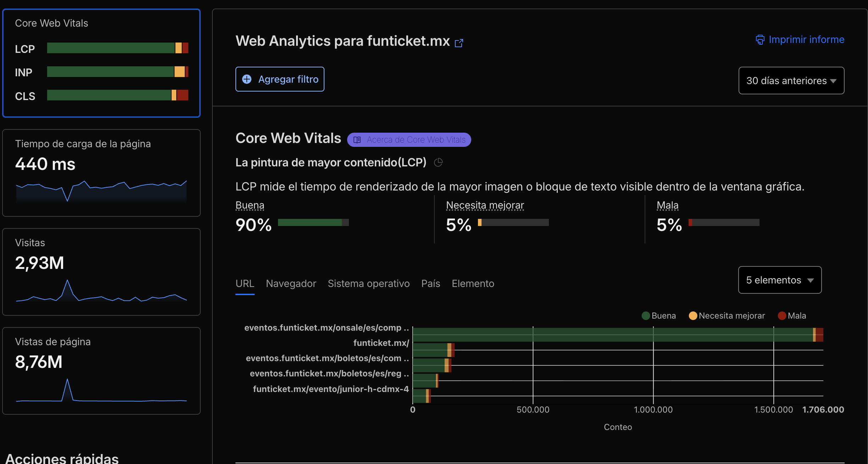Select the País tab
This screenshot has height=464, width=868.
pos(430,283)
